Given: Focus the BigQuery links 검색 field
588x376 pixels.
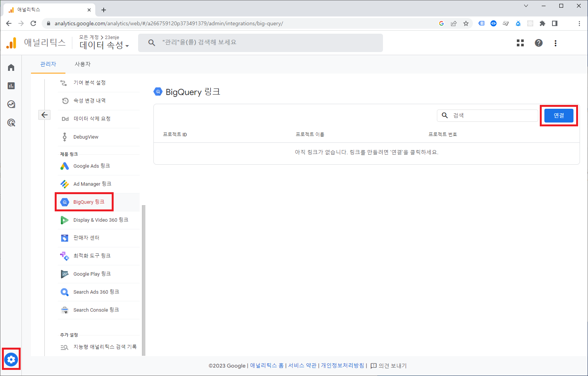Looking at the screenshot, I should (487, 115).
